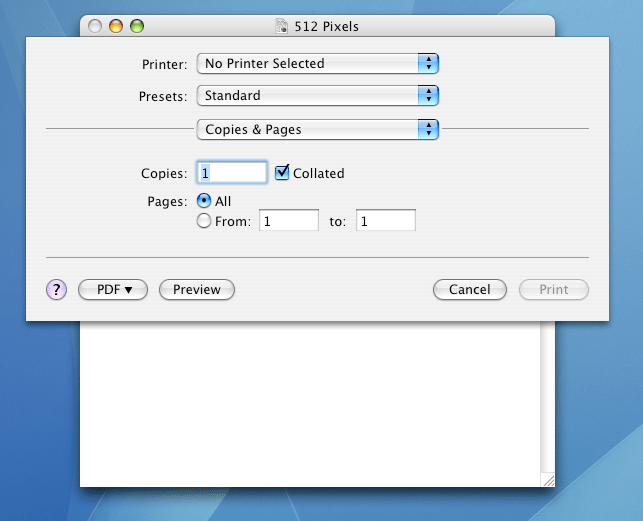The width and height of the screenshot is (643, 521).
Task: Click the red close window button
Action: tap(95, 26)
